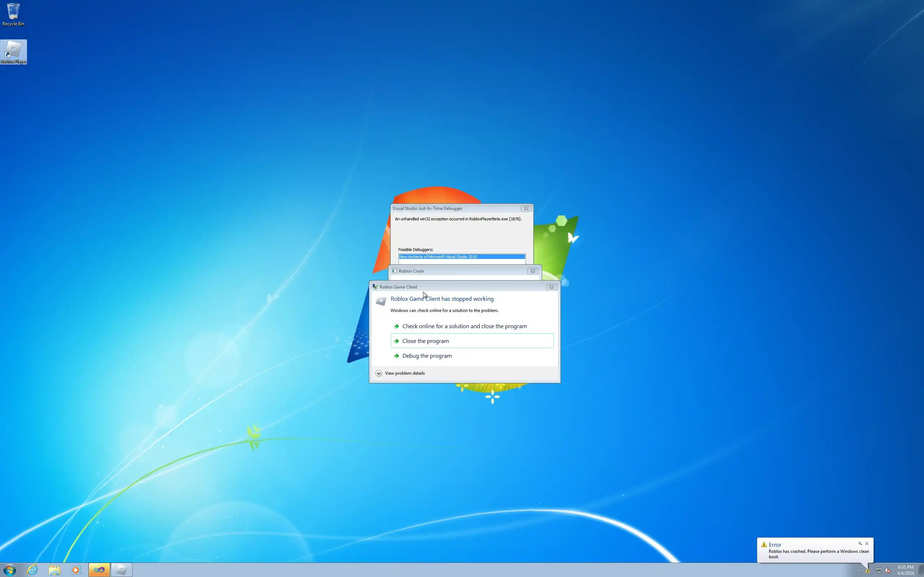Screen dimensions: 924x577
Task: Choose Debug the program
Action: (x=427, y=356)
